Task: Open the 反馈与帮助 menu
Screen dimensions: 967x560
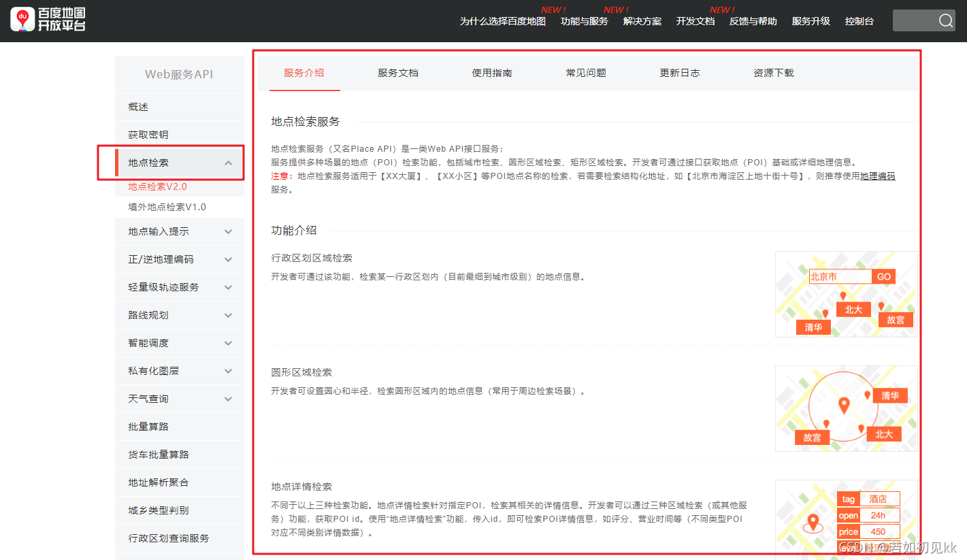Action: (x=753, y=21)
